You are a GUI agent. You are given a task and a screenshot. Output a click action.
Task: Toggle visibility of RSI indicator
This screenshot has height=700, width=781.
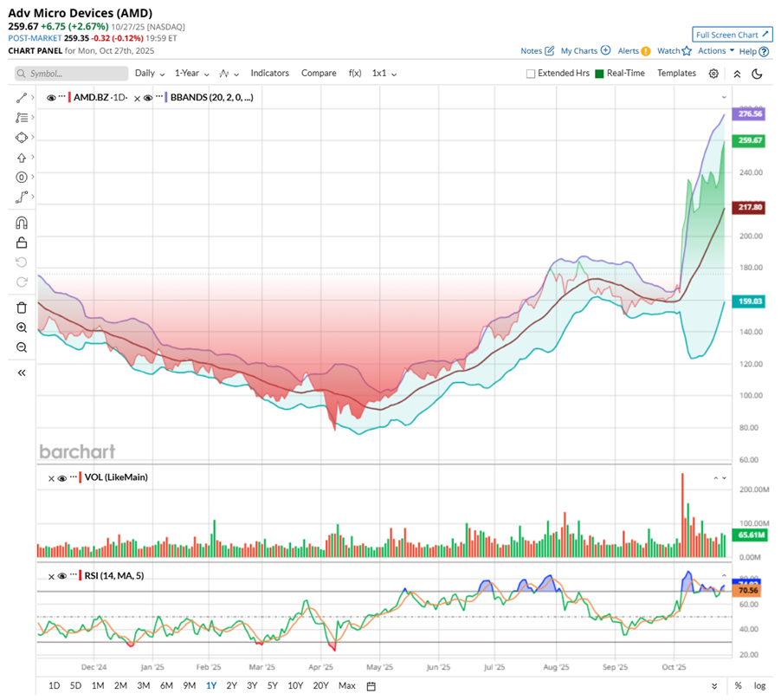click(x=62, y=576)
